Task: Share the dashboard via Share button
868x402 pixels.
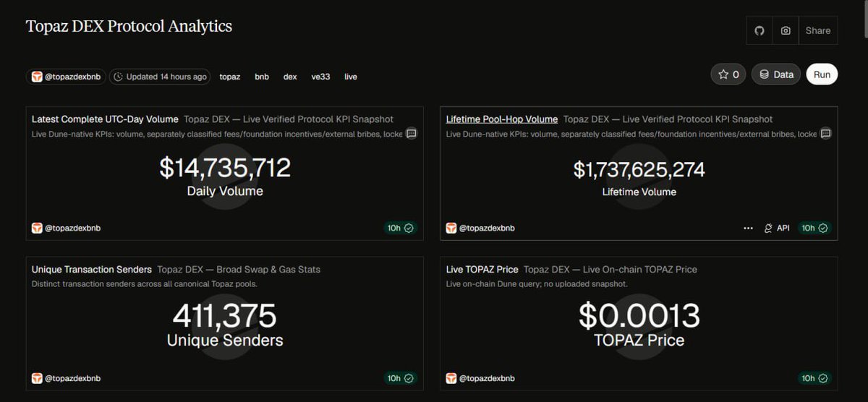Action: tap(818, 30)
